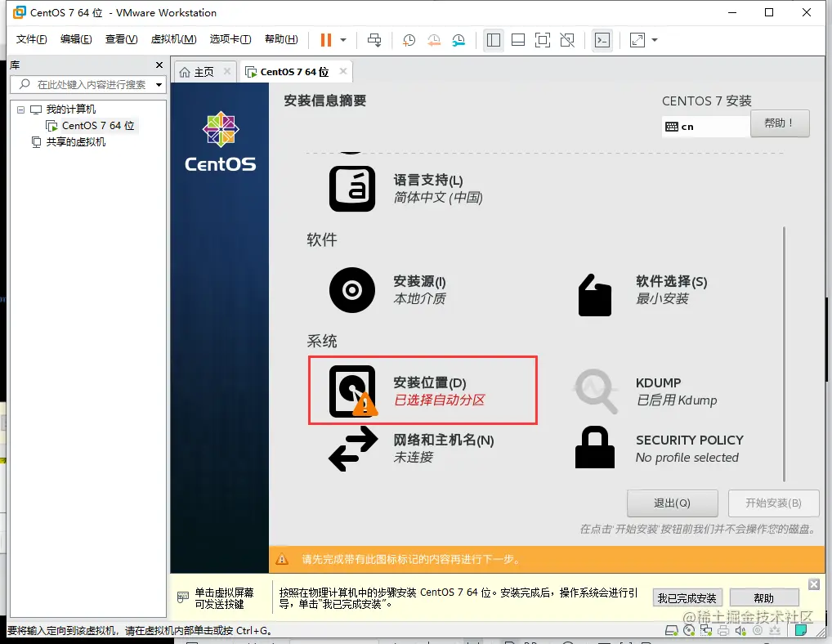
Task: Click the library search input field
Action: [87, 84]
